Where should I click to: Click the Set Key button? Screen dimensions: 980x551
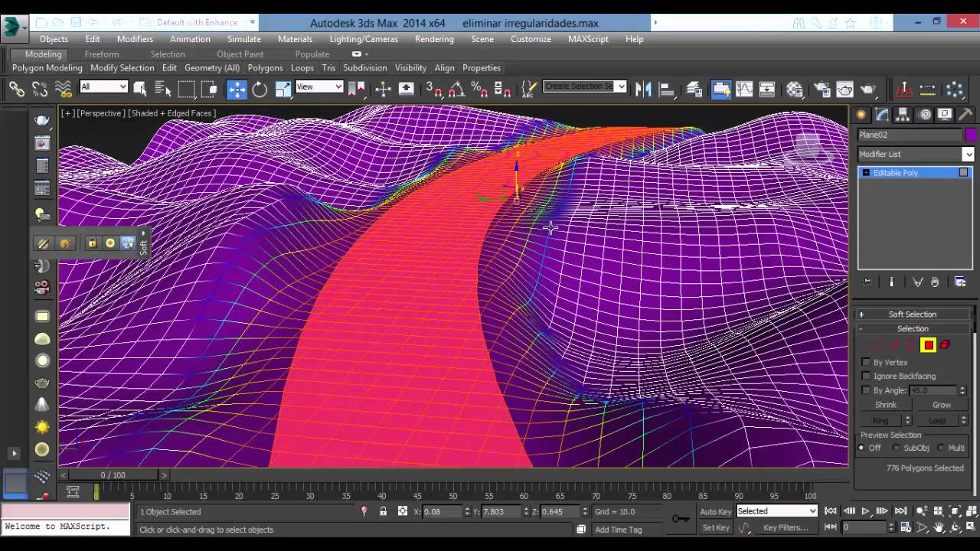point(716,528)
